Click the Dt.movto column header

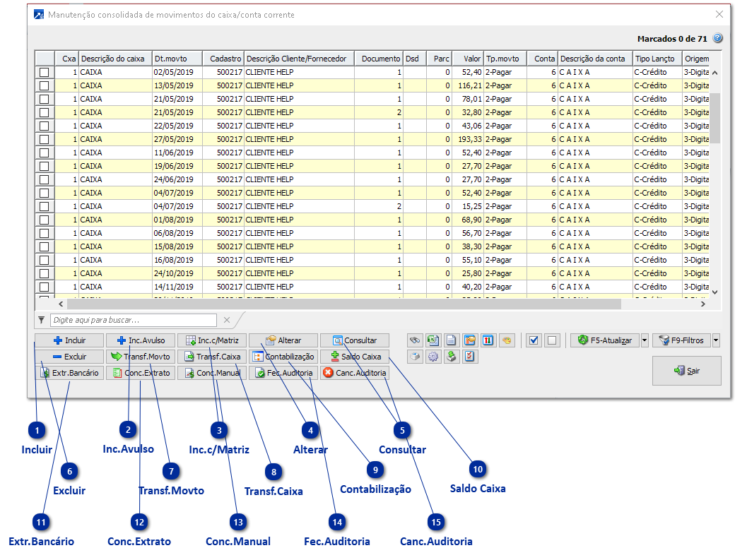coord(177,59)
